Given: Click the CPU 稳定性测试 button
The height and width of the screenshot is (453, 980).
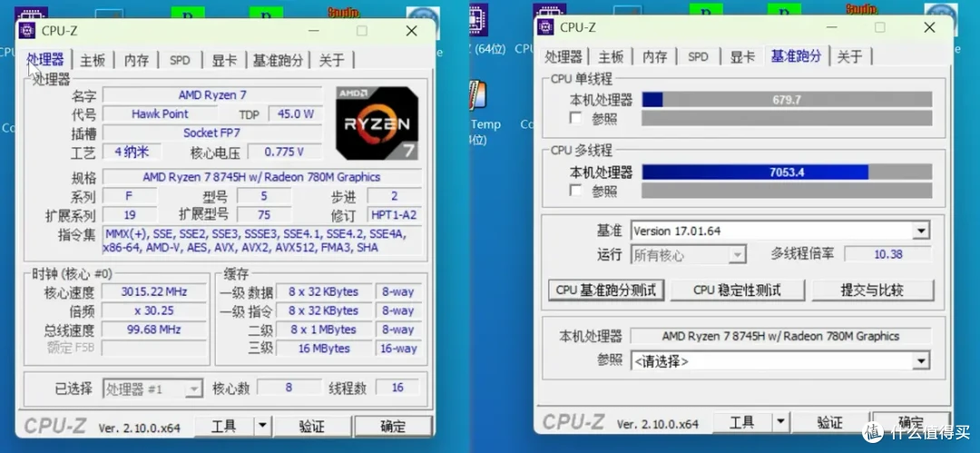Looking at the screenshot, I should click(737, 290).
